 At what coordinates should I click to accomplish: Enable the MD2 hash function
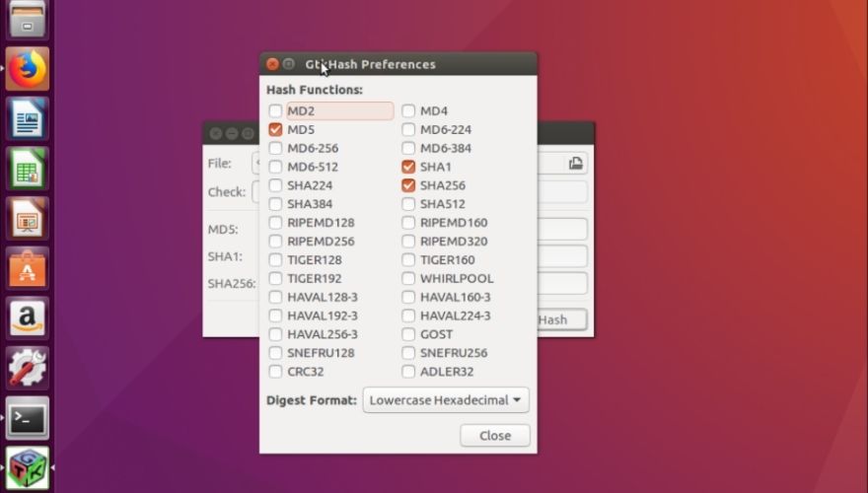click(275, 110)
